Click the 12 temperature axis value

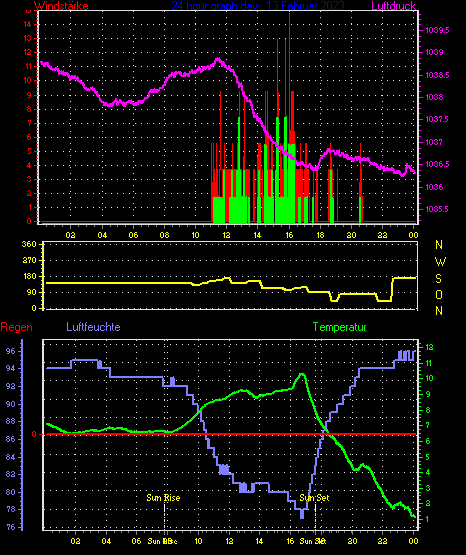click(x=429, y=347)
